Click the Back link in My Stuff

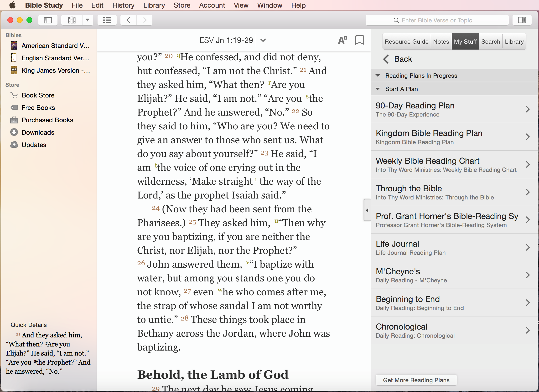tap(398, 59)
